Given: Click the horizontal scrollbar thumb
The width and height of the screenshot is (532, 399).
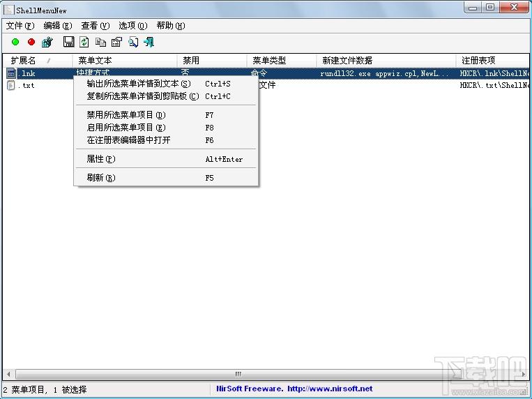Looking at the screenshot, I should point(238,374).
